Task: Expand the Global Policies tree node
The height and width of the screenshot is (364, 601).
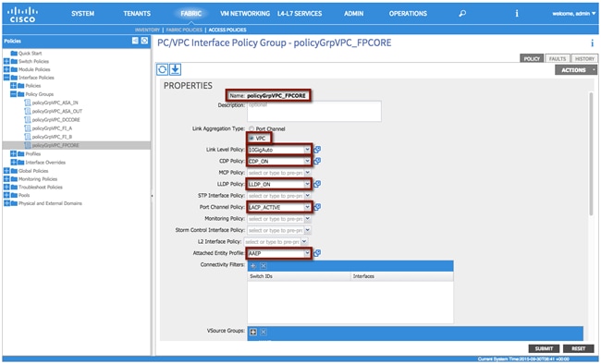Action: [6, 171]
